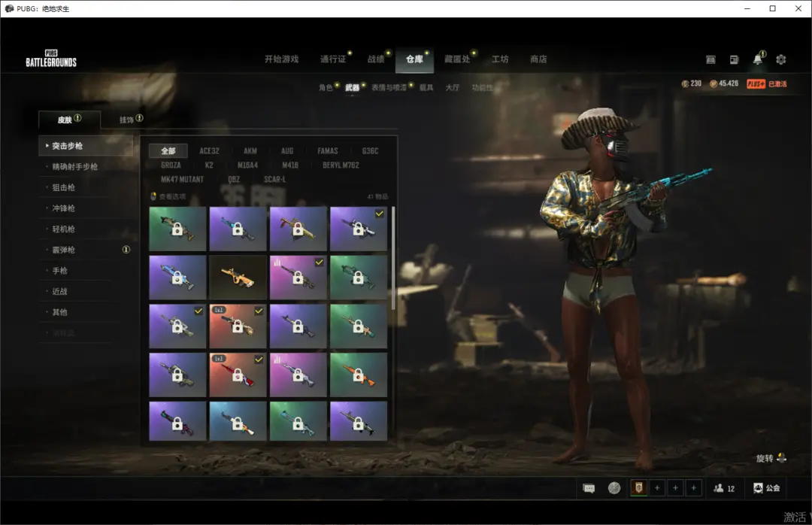The height and width of the screenshot is (525, 812).
Task: Switch to the 大厅 sub-tab
Action: click(452, 87)
